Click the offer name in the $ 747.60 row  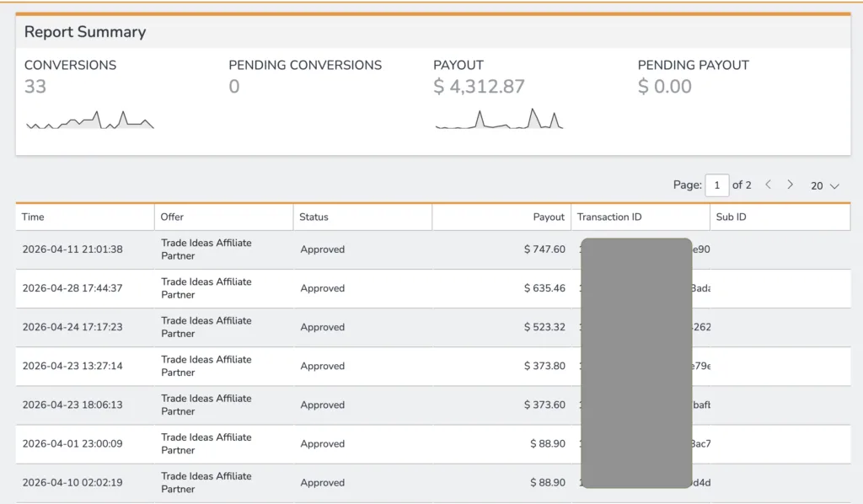206,249
